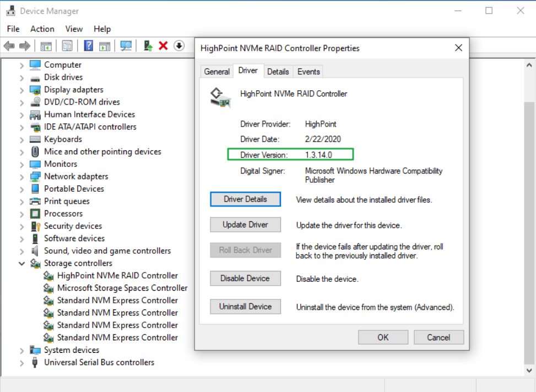
Task: Click the dialog's vertical scrollbar up arrow
Action: pyautogui.click(x=528, y=64)
